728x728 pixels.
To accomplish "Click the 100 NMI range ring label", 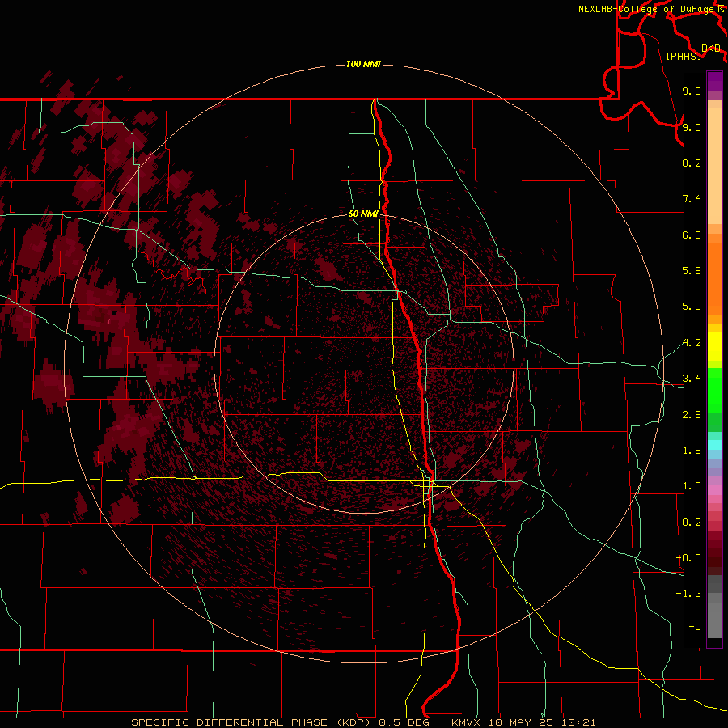I will pyautogui.click(x=363, y=64).
